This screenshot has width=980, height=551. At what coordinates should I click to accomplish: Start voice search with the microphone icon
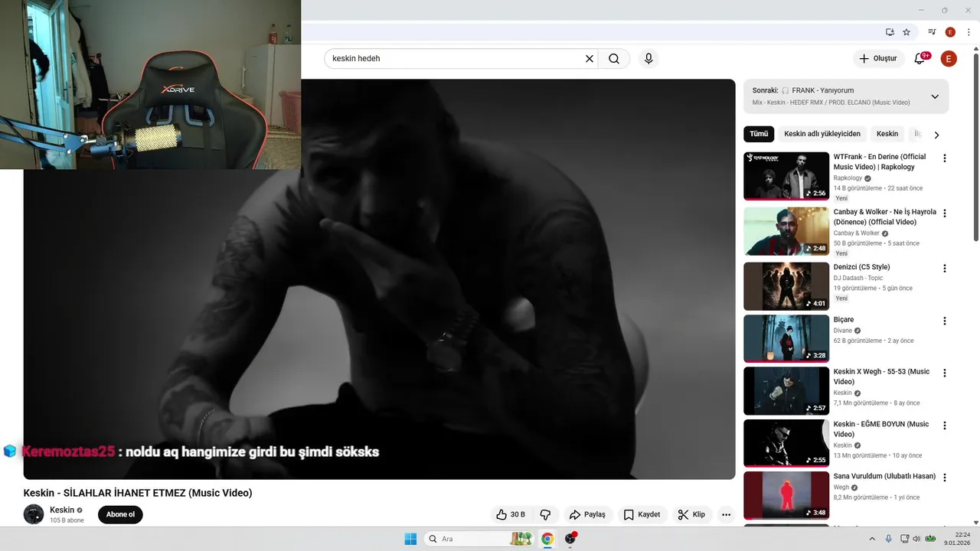point(648,58)
